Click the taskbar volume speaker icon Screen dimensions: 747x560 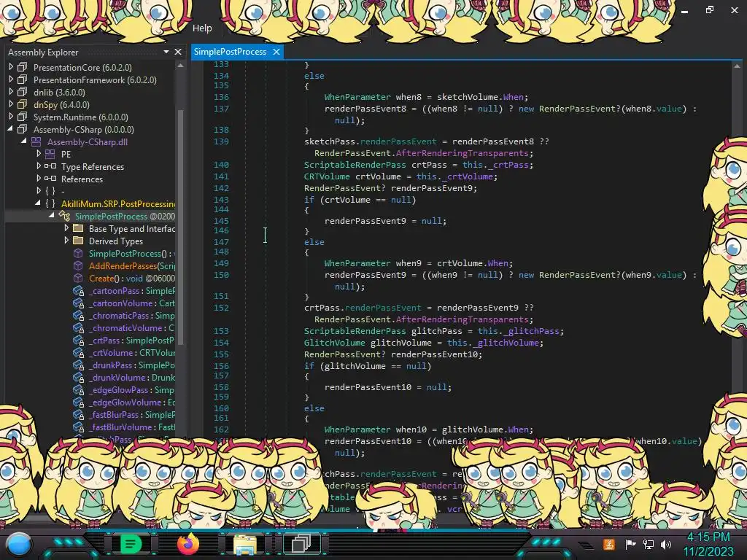pyautogui.click(x=665, y=544)
